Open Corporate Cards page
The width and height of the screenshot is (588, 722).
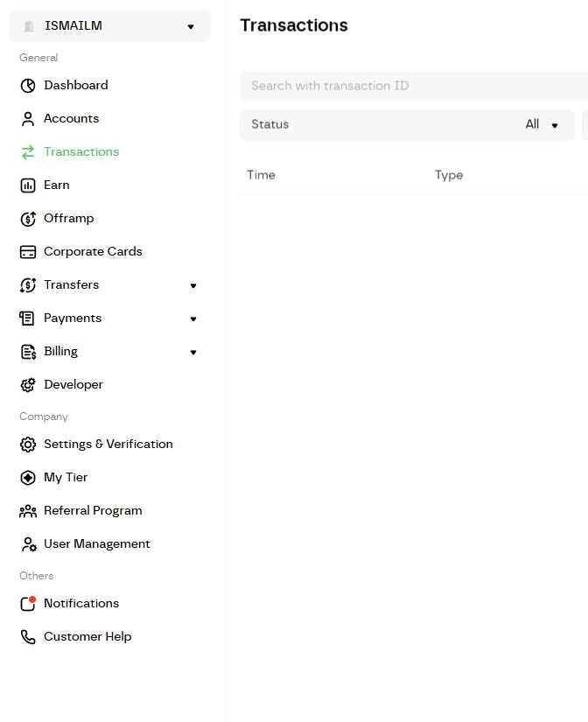point(93,251)
